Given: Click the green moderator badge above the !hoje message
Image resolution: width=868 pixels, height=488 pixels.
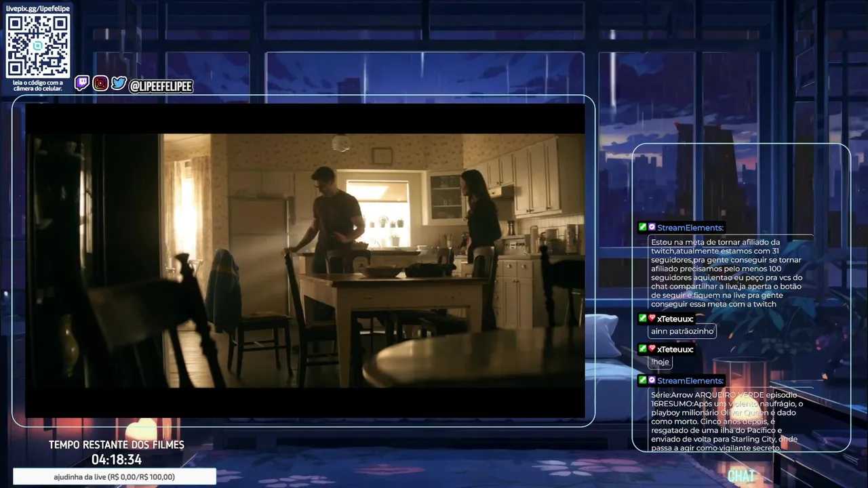Looking at the screenshot, I should (642, 348).
